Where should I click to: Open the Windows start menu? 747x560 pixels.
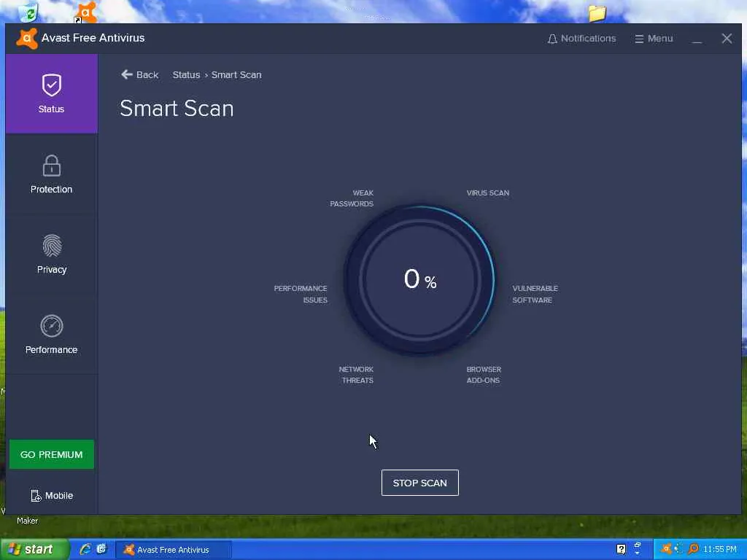(x=34, y=550)
